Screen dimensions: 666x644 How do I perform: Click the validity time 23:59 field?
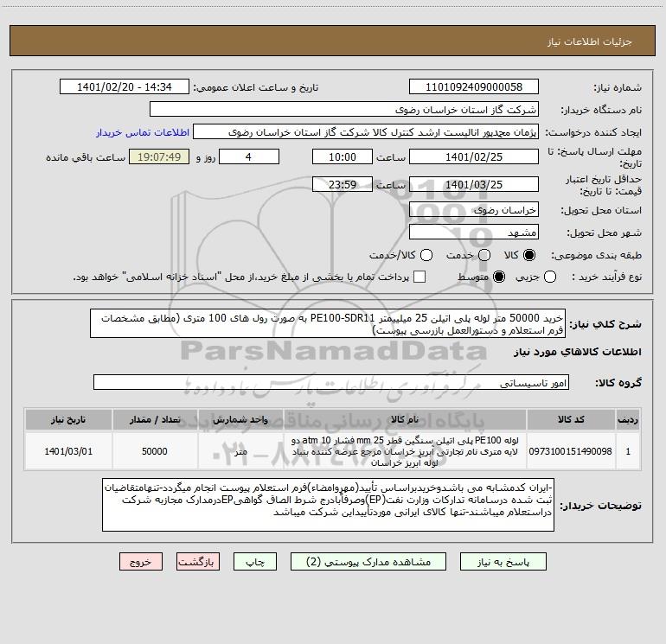[343, 184]
